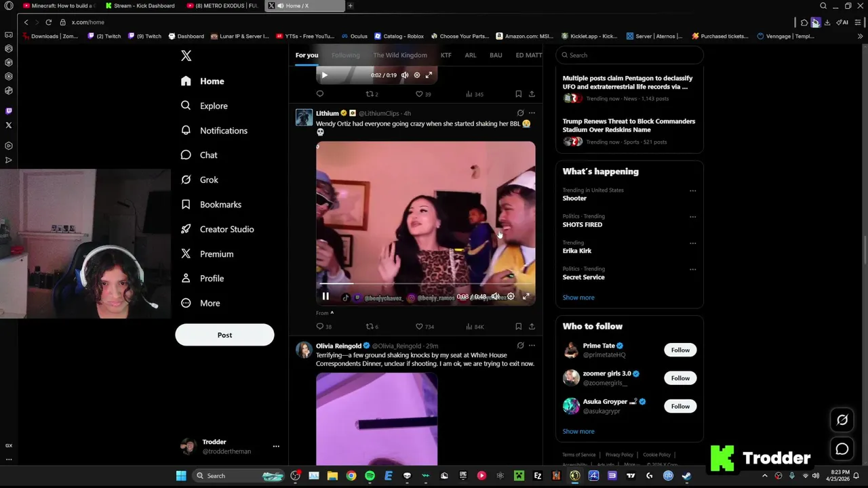Open Olivia Reingold profile avatar

point(304,350)
